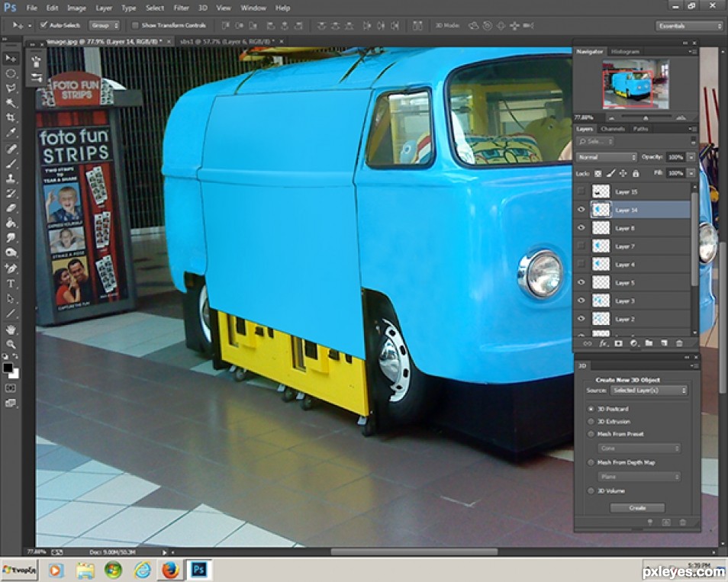Select the Zoom tool
The height and width of the screenshot is (582, 728).
(x=10, y=344)
